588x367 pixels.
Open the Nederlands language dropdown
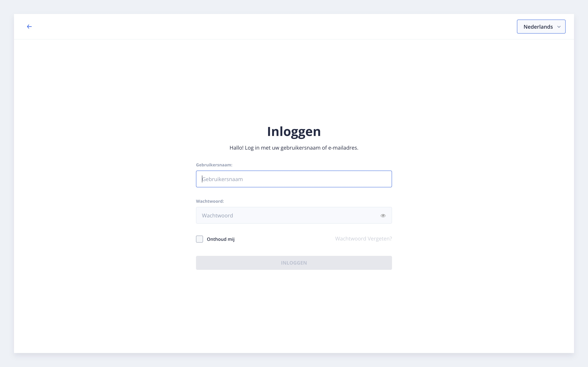pyautogui.click(x=541, y=27)
